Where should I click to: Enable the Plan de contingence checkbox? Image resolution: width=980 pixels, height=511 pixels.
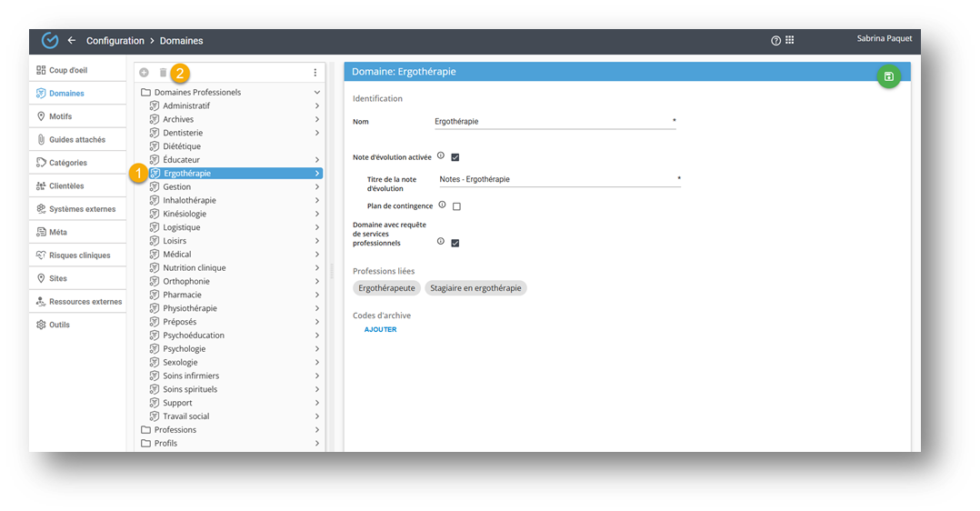point(456,206)
